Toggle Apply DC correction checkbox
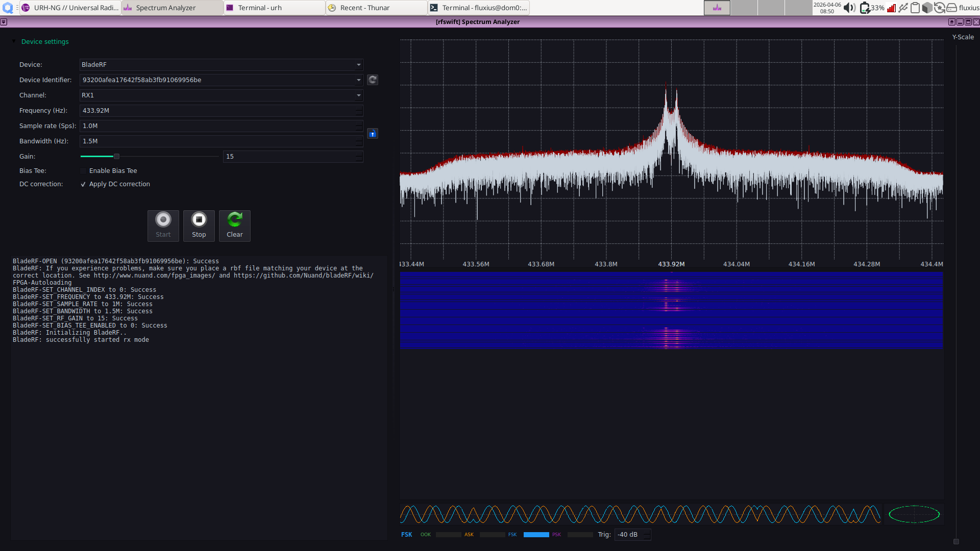Image resolution: width=980 pixels, height=551 pixels. (84, 184)
